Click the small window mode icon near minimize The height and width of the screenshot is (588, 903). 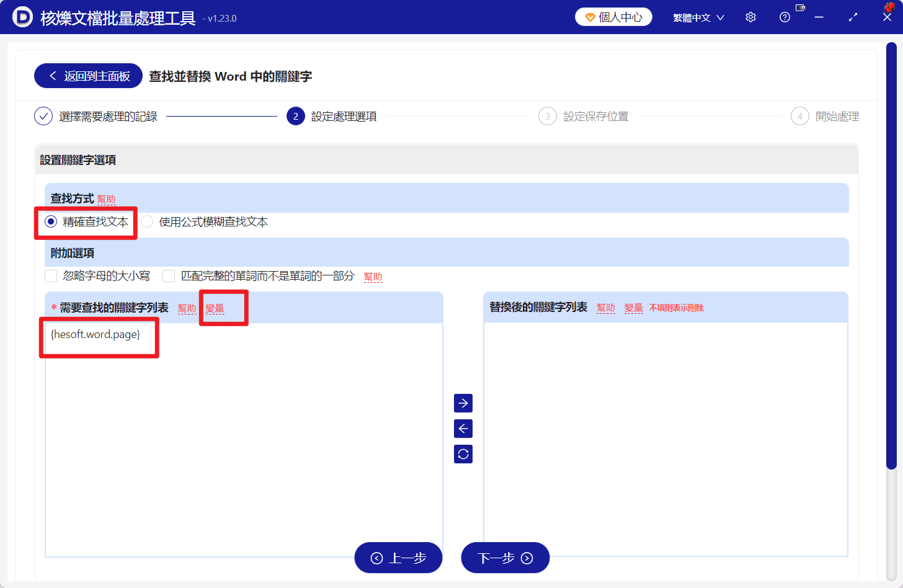(x=801, y=7)
